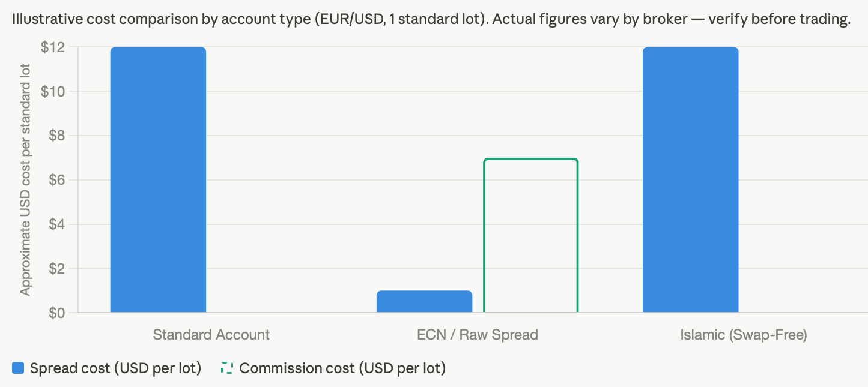Click the Standard Account axis label

211,335
